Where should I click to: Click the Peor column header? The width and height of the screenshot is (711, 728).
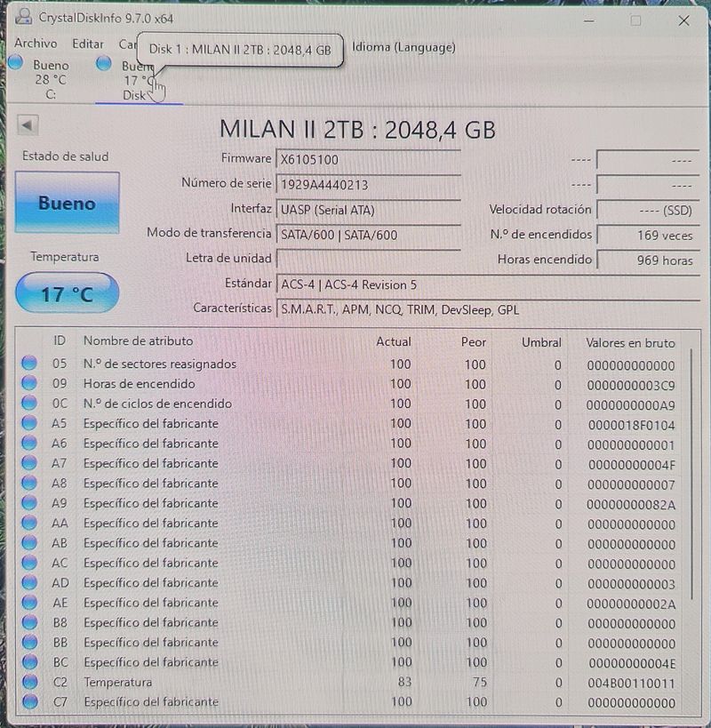pyautogui.click(x=474, y=342)
